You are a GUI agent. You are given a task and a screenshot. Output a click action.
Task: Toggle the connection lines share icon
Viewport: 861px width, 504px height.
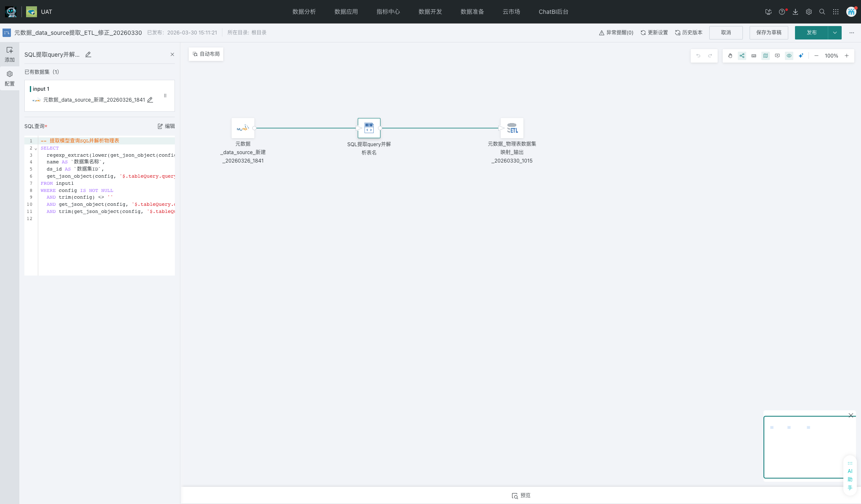coord(742,56)
